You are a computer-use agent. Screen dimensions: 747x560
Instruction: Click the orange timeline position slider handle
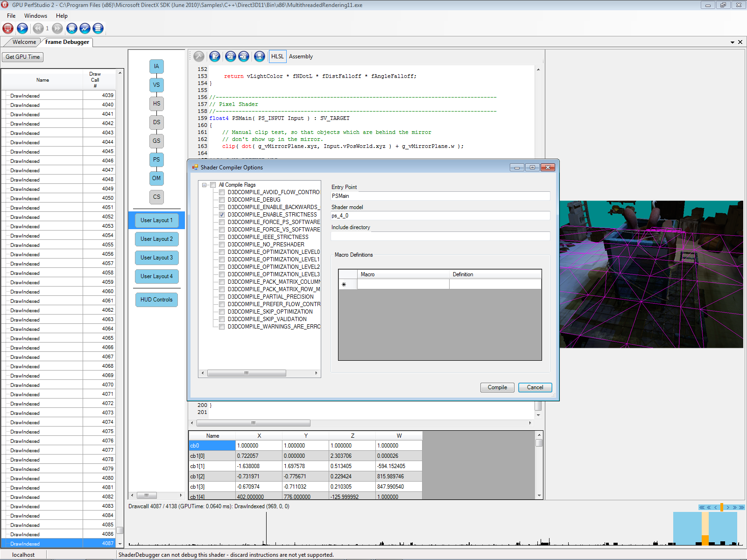pos(722,507)
